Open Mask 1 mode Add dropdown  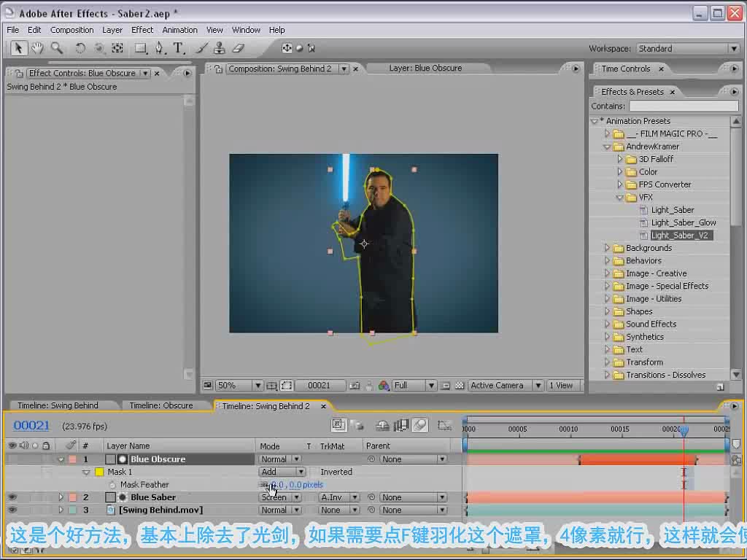click(x=282, y=472)
